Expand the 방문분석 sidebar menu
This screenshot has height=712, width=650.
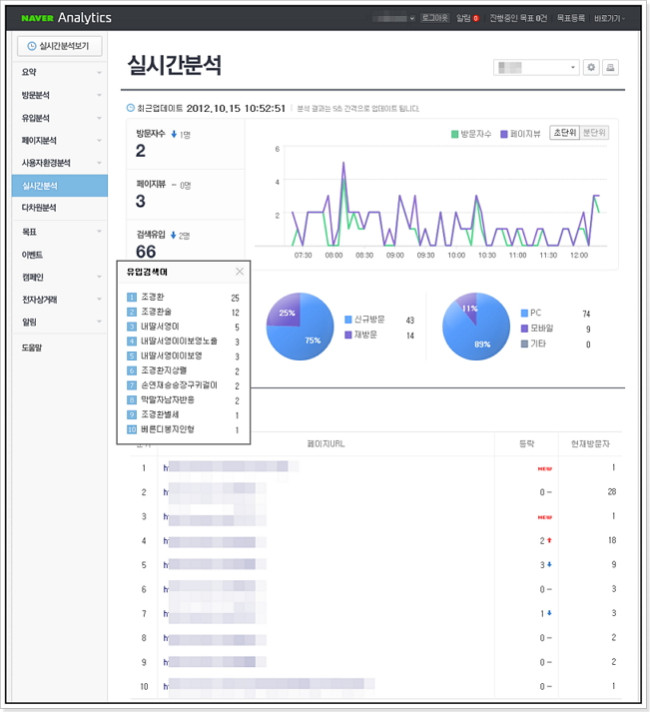(60, 95)
